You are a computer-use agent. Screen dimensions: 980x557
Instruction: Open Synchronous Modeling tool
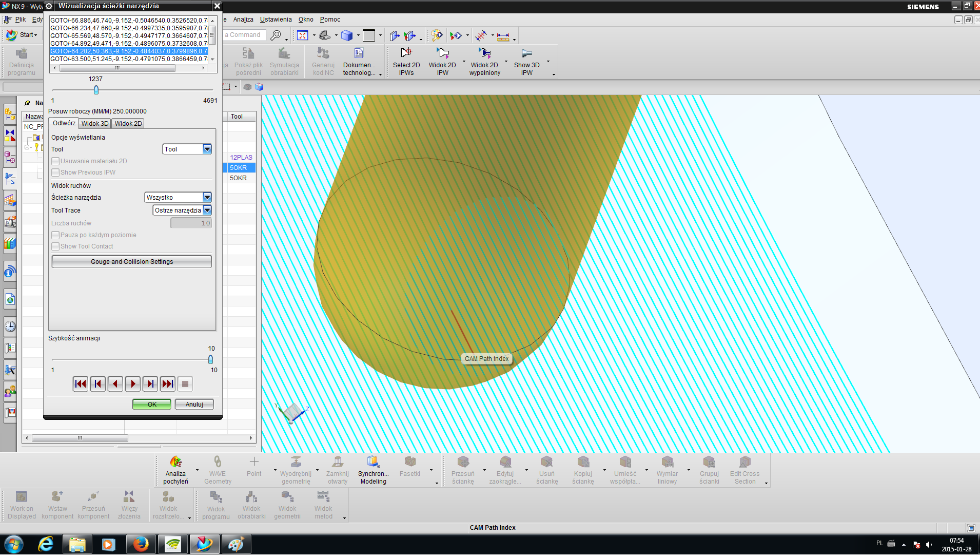click(373, 470)
